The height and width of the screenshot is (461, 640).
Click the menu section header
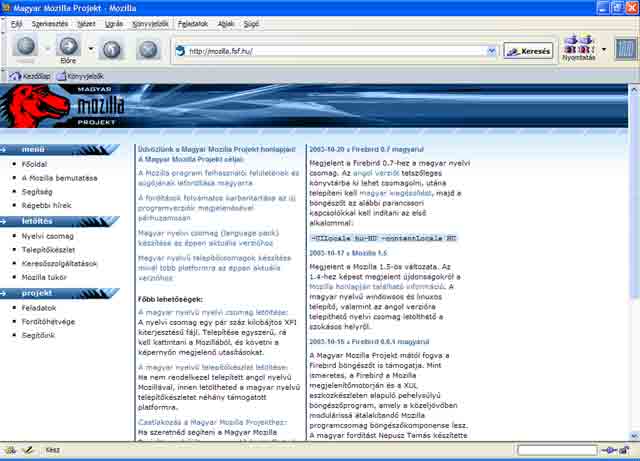pyautogui.click(x=59, y=150)
